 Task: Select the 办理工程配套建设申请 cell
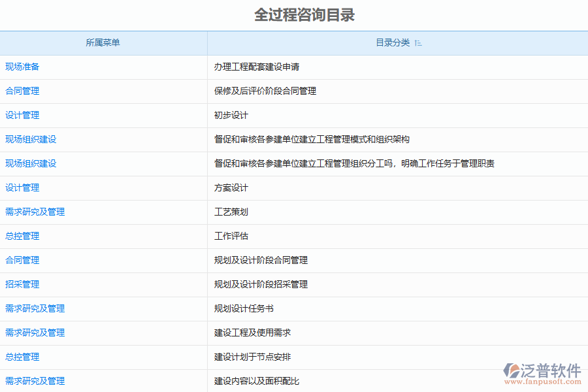pos(257,67)
